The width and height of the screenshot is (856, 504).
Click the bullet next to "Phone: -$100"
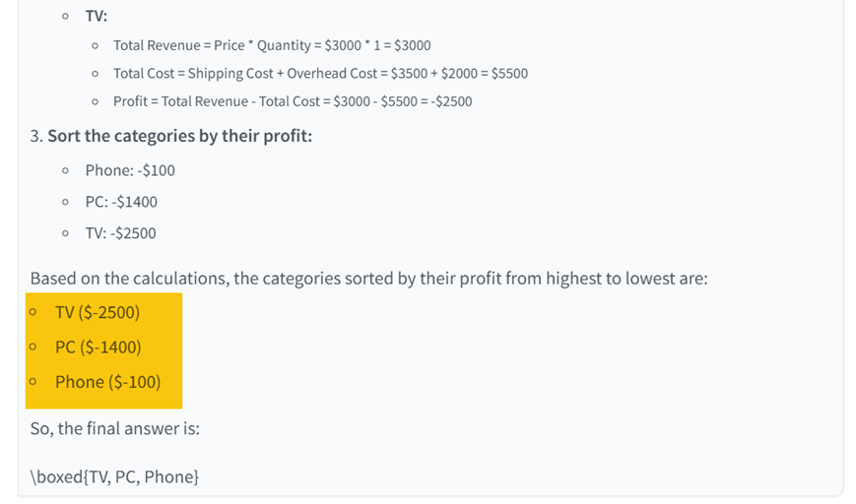coord(65,170)
